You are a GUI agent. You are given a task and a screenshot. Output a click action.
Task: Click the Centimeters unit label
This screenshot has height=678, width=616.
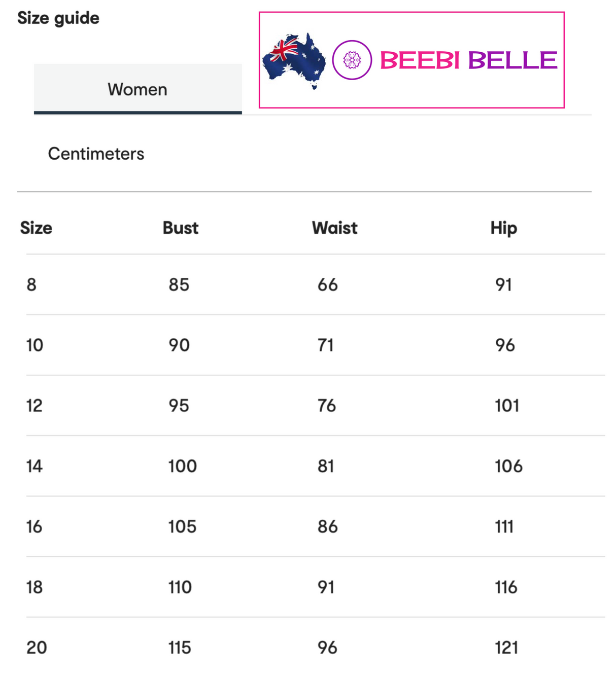[96, 154]
